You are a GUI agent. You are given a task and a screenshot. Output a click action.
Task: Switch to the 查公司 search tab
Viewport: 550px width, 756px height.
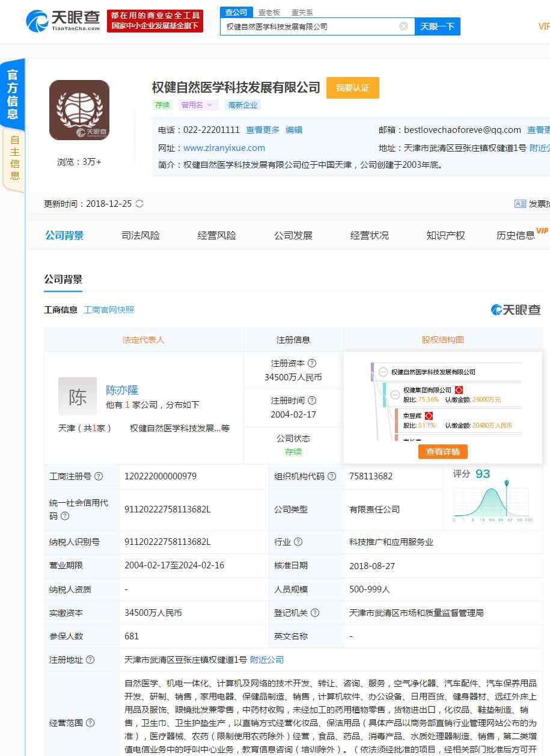(x=237, y=12)
